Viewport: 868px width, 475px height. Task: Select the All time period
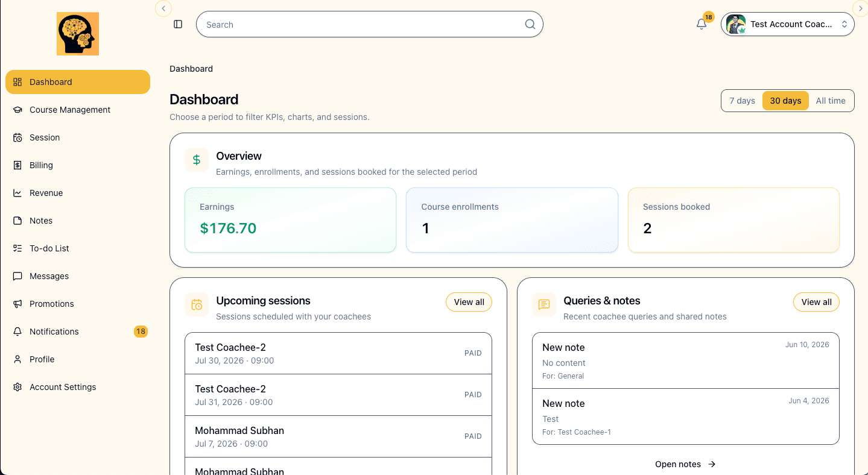(x=831, y=101)
